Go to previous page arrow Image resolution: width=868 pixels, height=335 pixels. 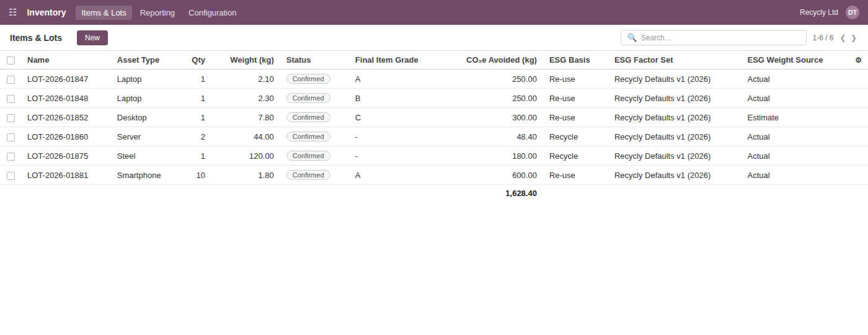click(x=843, y=38)
